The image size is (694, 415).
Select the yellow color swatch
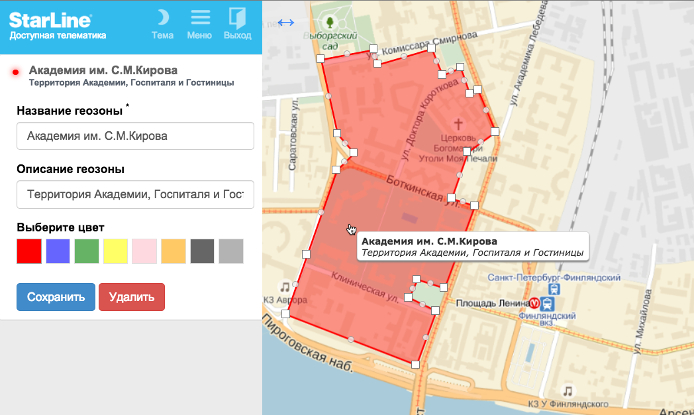116,251
